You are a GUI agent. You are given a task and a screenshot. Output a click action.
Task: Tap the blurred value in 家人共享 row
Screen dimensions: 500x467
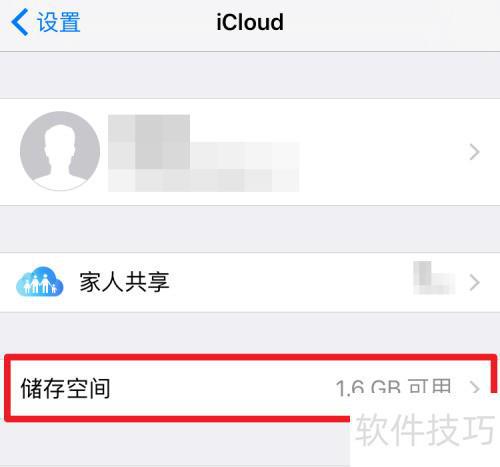click(x=434, y=278)
